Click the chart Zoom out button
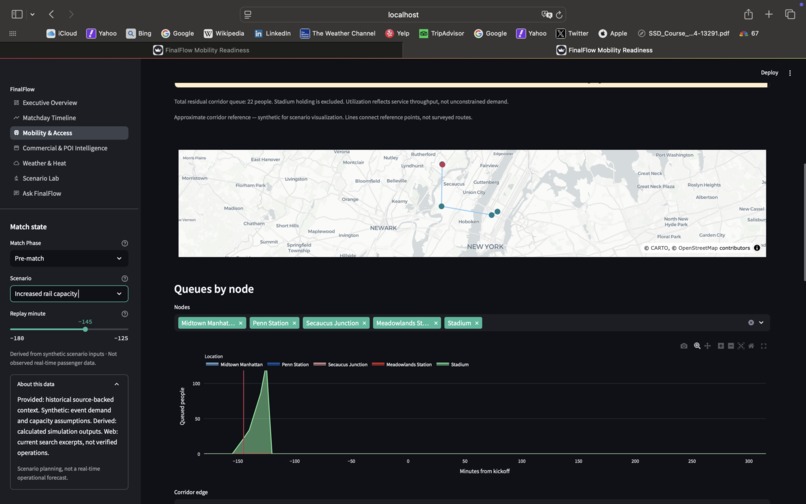Image resolution: width=806 pixels, height=504 pixels. pyautogui.click(x=730, y=346)
